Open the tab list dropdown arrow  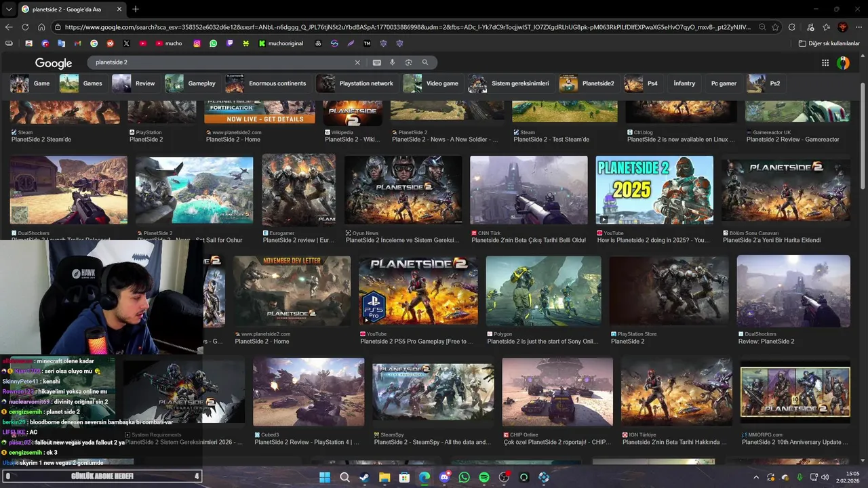8,9
